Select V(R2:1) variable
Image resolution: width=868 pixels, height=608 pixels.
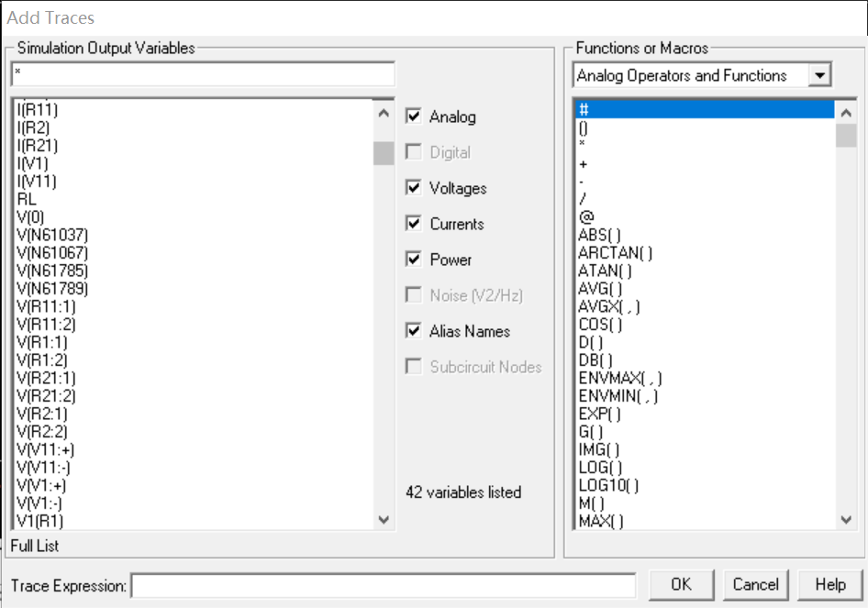click(42, 414)
